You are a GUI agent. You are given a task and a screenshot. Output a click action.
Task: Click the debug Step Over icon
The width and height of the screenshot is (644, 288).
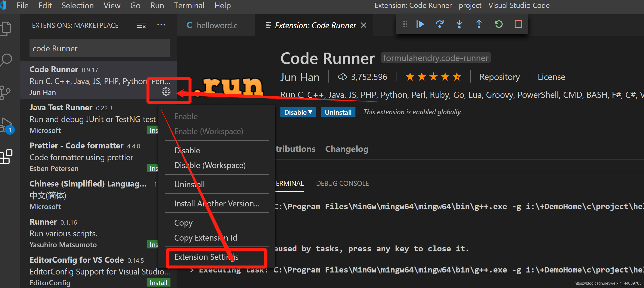click(440, 24)
